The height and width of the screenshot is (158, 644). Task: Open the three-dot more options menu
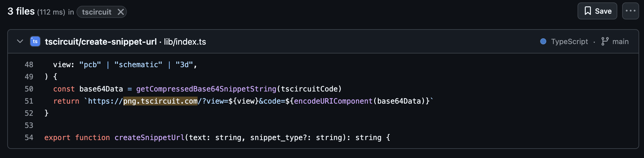tap(630, 11)
